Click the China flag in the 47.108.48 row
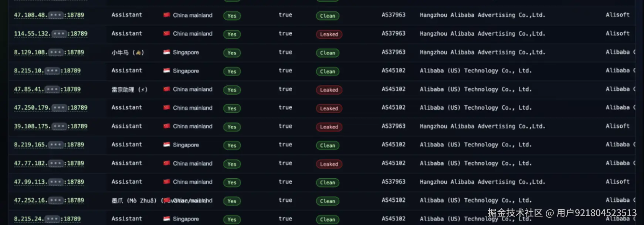This screenshot has width=644, height=225. 167,15
